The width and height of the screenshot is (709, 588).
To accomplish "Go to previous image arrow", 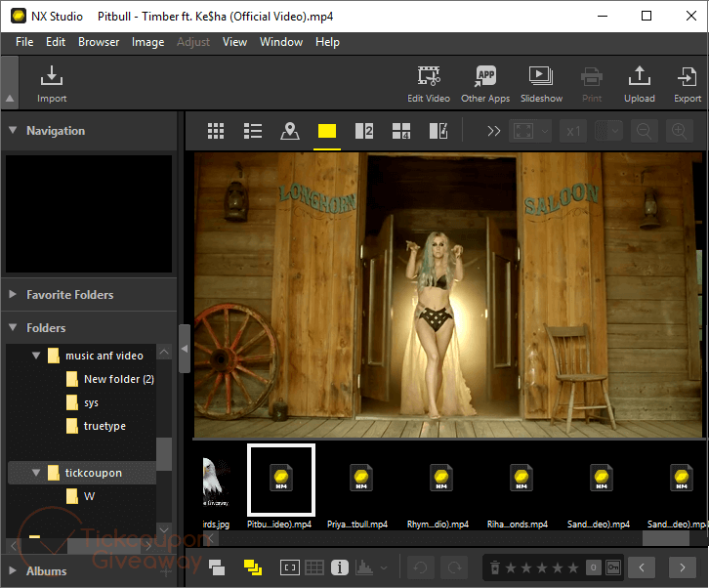I will coord(642,567).
